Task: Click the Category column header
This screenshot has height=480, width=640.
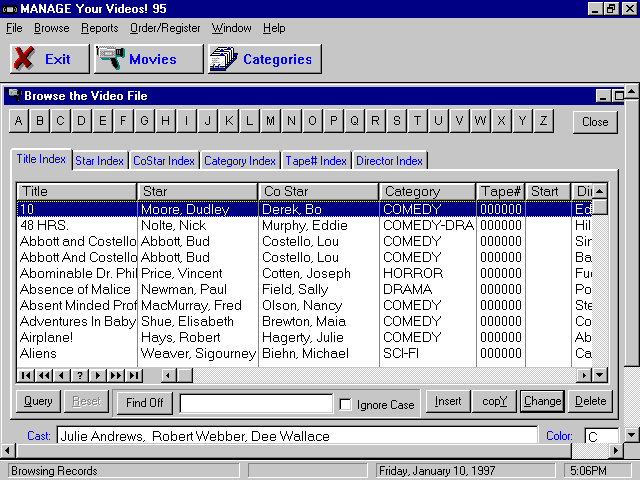Action: pos(427,191)
